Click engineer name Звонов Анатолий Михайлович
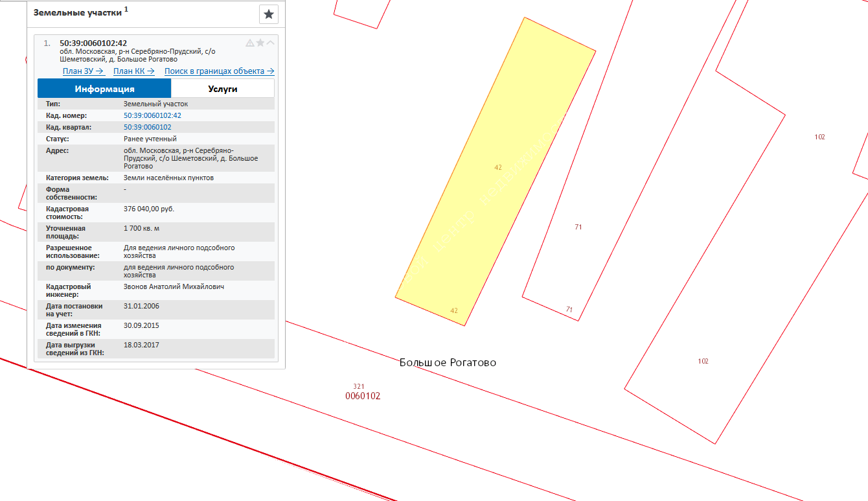Viewport: 868px width, 501px height. coord(174,286)
